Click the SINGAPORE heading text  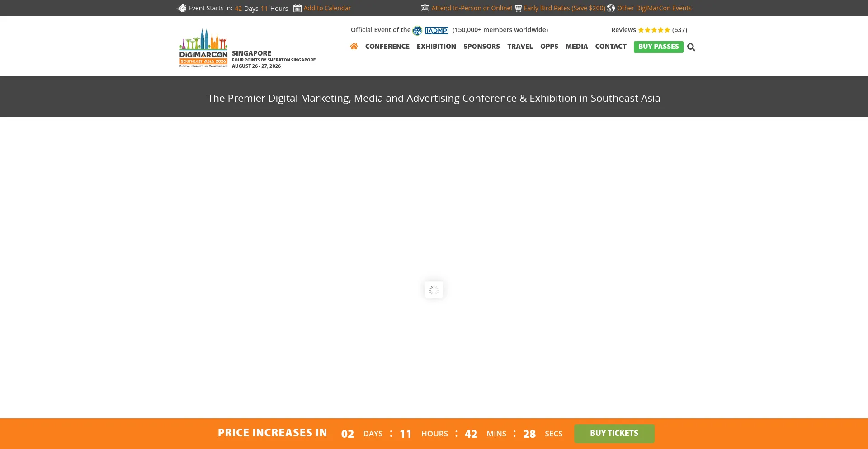click(251, 53)
